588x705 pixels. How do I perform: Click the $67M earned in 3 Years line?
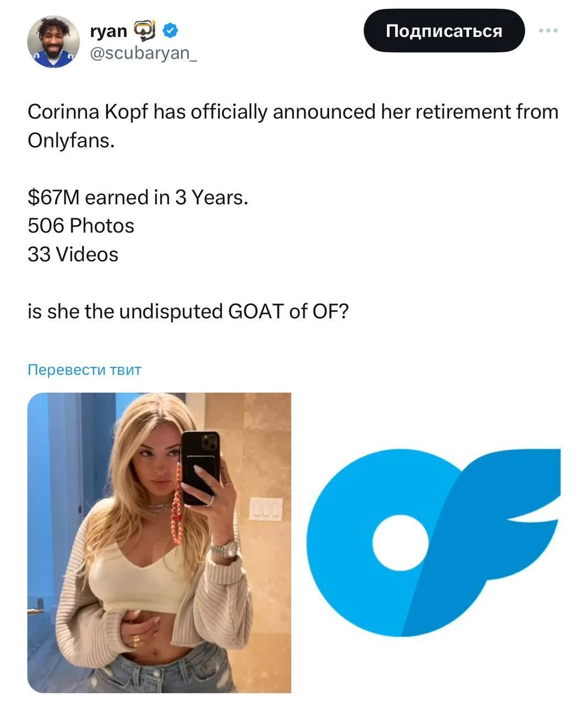coord(138,197)
